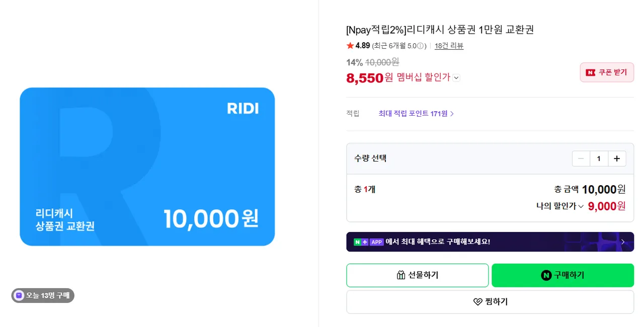Viewport: 644px width, 327px height.
Task: Click the purple icon in 오늘 13명 구매 badge
Action: (x=19, y=295)
